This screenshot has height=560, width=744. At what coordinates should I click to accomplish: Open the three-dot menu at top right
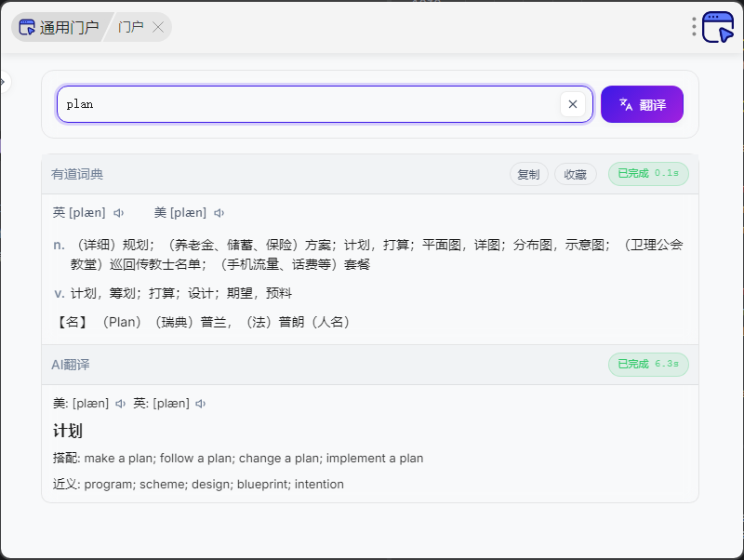coord(694,27)
